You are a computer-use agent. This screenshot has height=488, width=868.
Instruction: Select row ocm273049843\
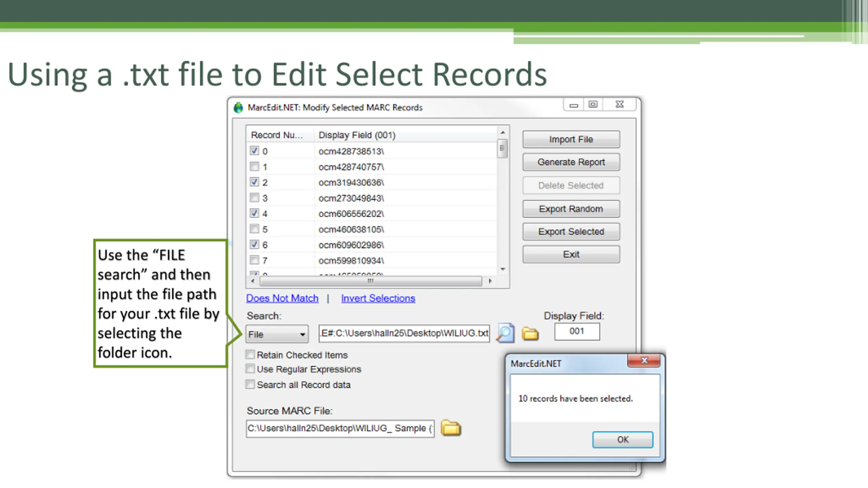click(372, 198)
